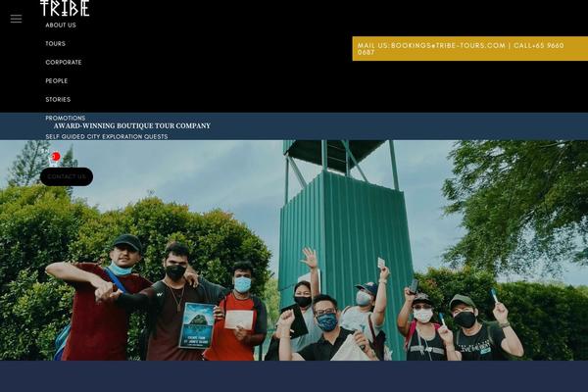Open the Promotions menu item
The image size is (588, 392).
tap(66, 118)
